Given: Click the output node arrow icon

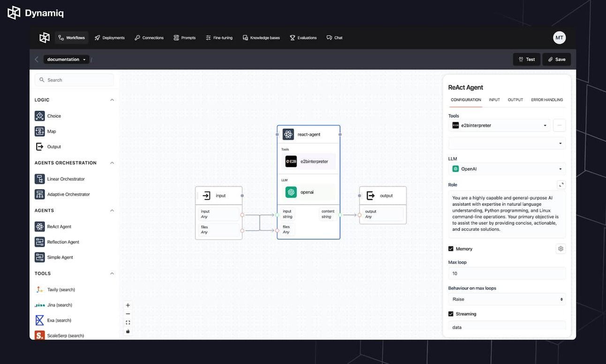Looking at the screenshot, I should tap(371, 196).
